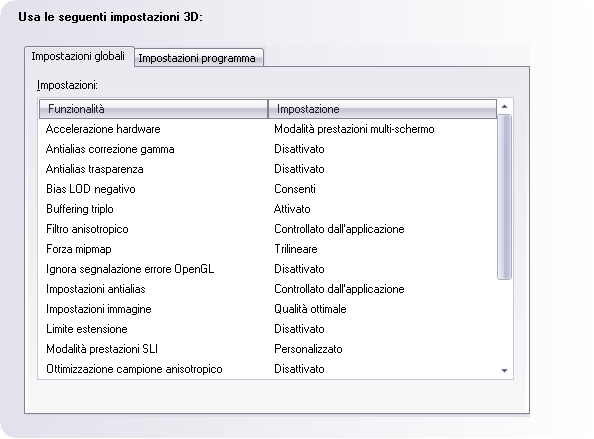Select the Impostazioni globali tab
Screen dimensions: 594x439
coord(79,56)
